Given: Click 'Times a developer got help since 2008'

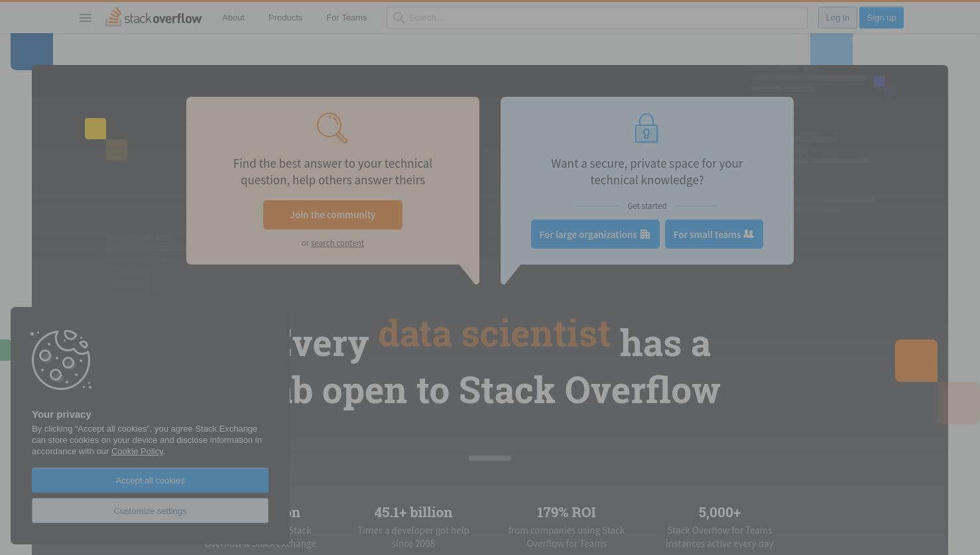Looking at the screenshot, I should coord(413,537).
